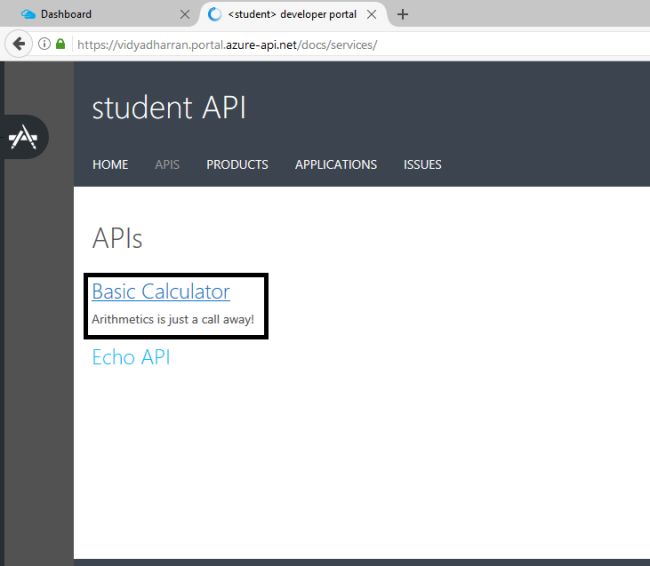Focus the browser URL address field
650x566 pixels.
click(x=361, y=44)
